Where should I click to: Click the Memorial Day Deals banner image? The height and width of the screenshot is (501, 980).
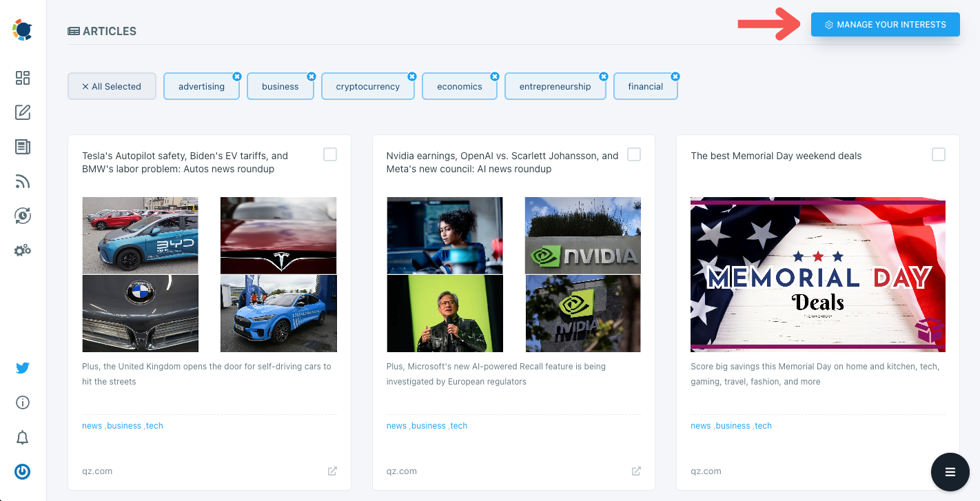817,274
